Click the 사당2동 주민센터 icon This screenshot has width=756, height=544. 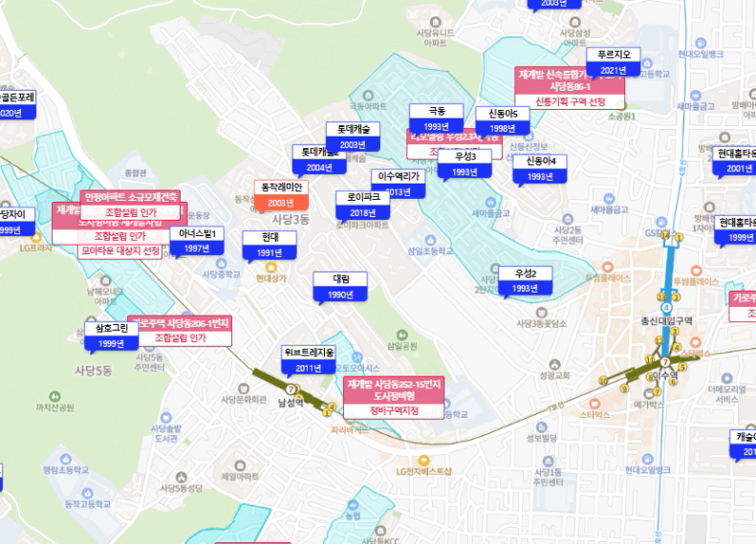coord(568,220)
